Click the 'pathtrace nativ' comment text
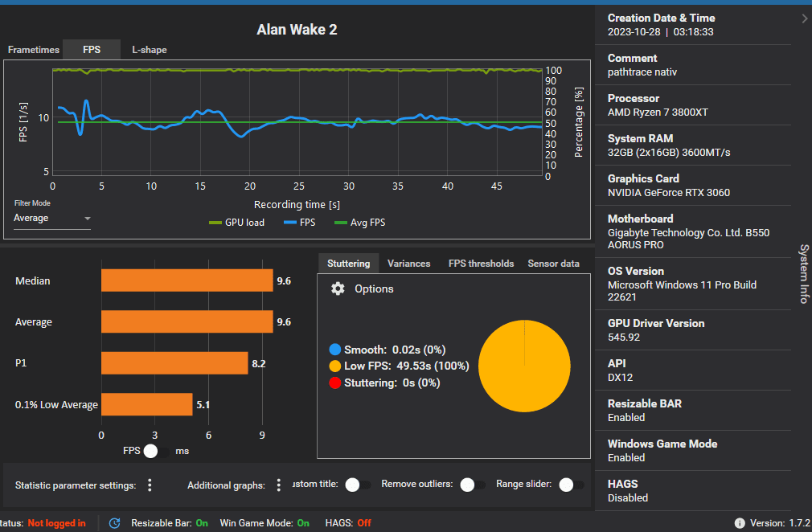The height and width of the screenshot is (532, 812). (x=642, y=72)
